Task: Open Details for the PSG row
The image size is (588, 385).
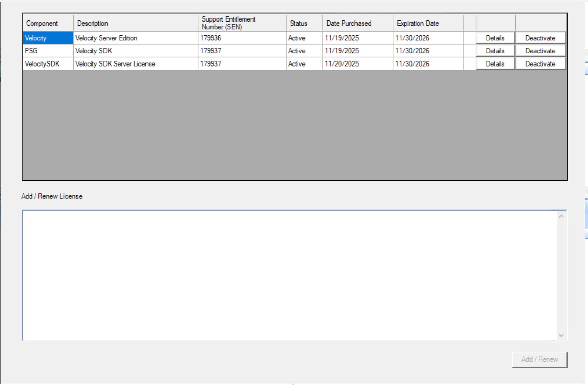Action: pyautogui.click(x=495, y=51)
